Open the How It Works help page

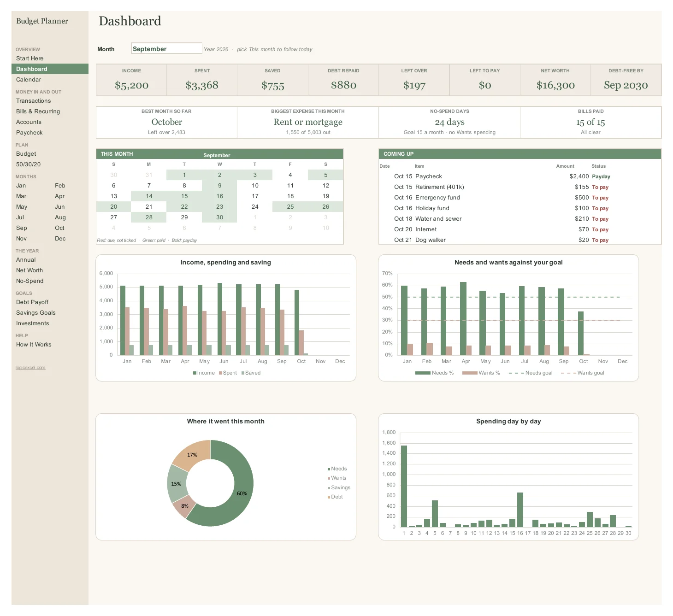pyautogui.click(x=34, y=345)
